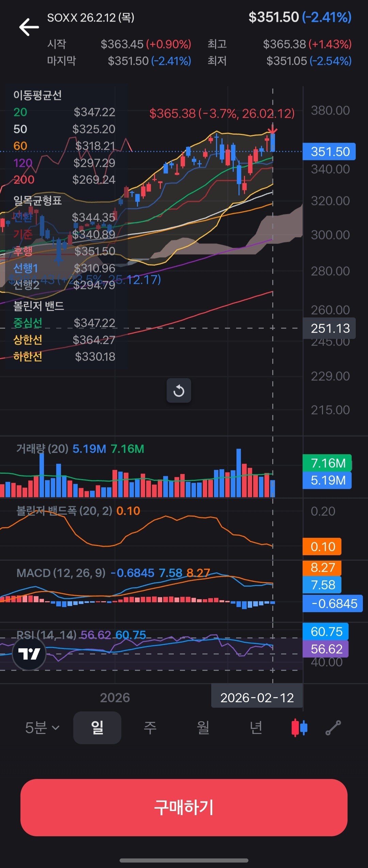Select the 일 daily tab
Screen dimensions: 368x868
[x=97, y=727]
